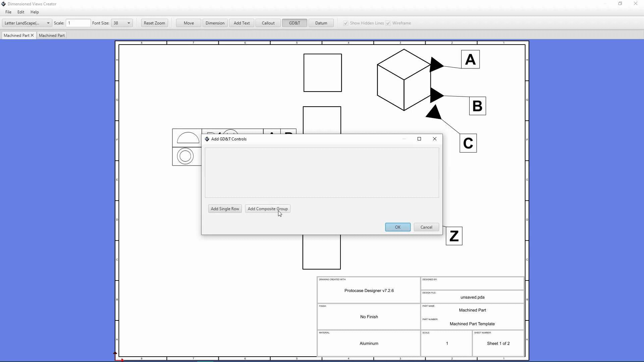The width and height of the screenshot is (644, 362).
Task: Click Add Composite Group button
Action: point(267,209)
